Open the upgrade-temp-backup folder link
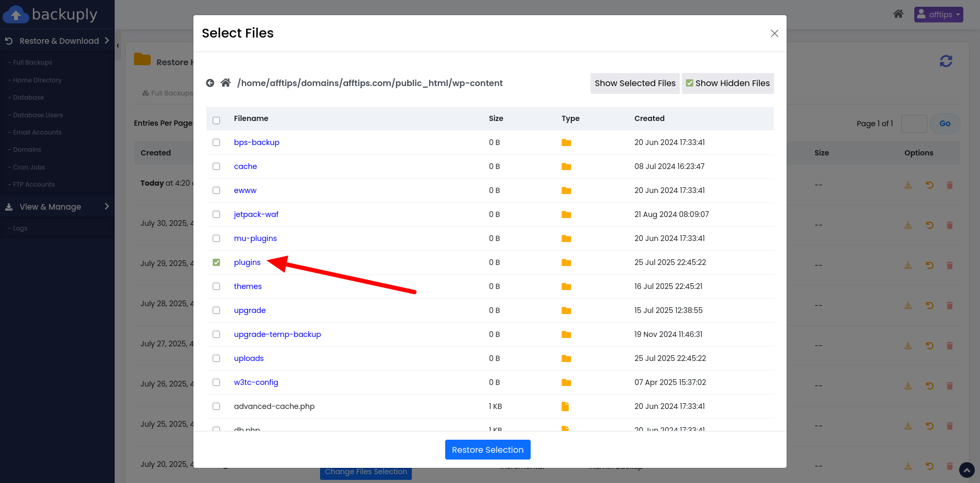The height and width of the screenshot is (483, 980). pos(277,334)
